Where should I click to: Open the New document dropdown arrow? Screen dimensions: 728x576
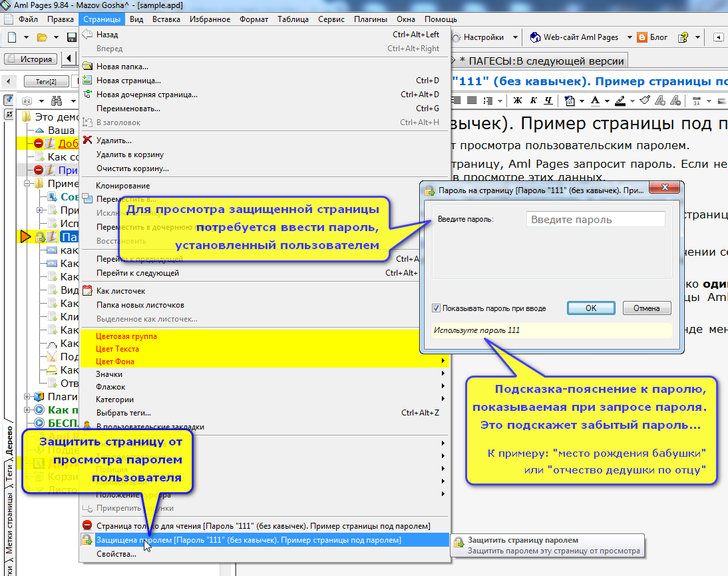coord(26,37)
